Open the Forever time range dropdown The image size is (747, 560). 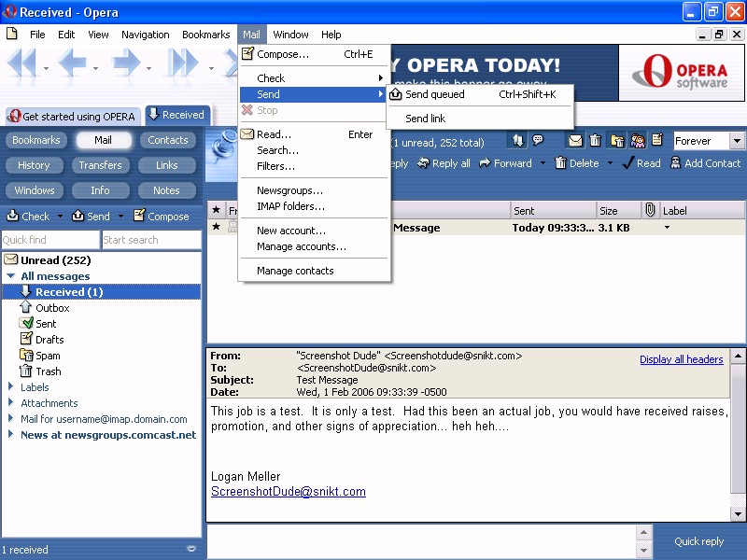(737, 141)
